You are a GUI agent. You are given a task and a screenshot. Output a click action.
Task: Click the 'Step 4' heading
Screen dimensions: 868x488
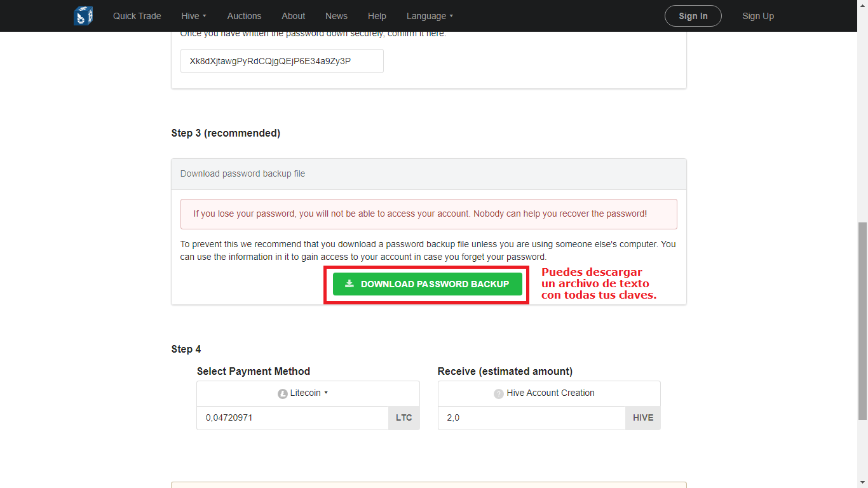pyautogui.click(x=186, y=349)
